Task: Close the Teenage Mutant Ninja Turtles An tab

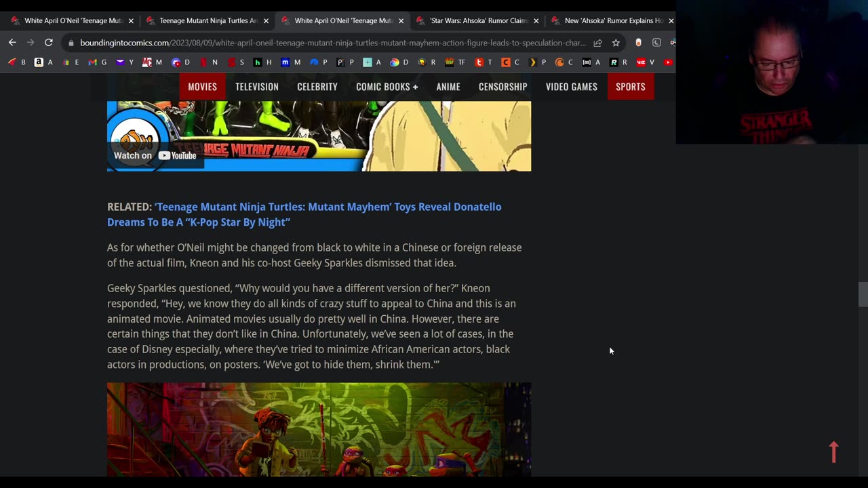Action: click(x=266, y=21)
